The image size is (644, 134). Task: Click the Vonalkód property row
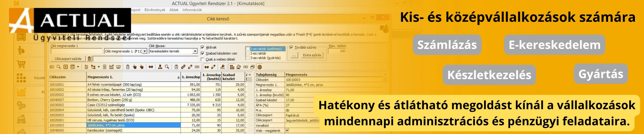tap(287, 125)
